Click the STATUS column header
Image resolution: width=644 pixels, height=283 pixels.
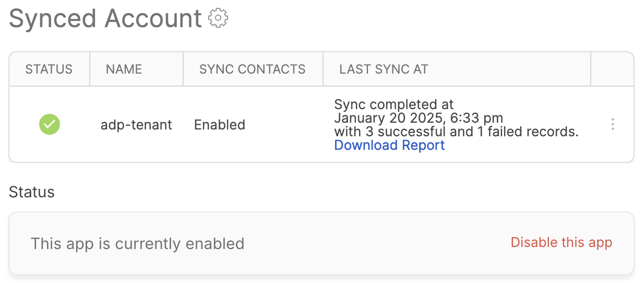49,69
